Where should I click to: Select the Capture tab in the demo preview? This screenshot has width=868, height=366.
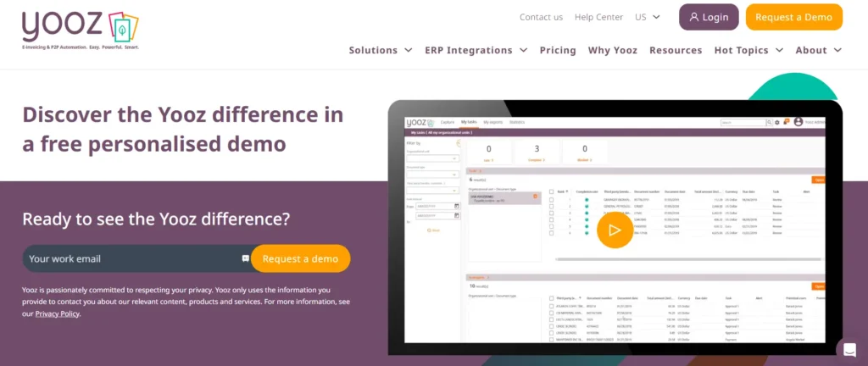coord(448,122)
